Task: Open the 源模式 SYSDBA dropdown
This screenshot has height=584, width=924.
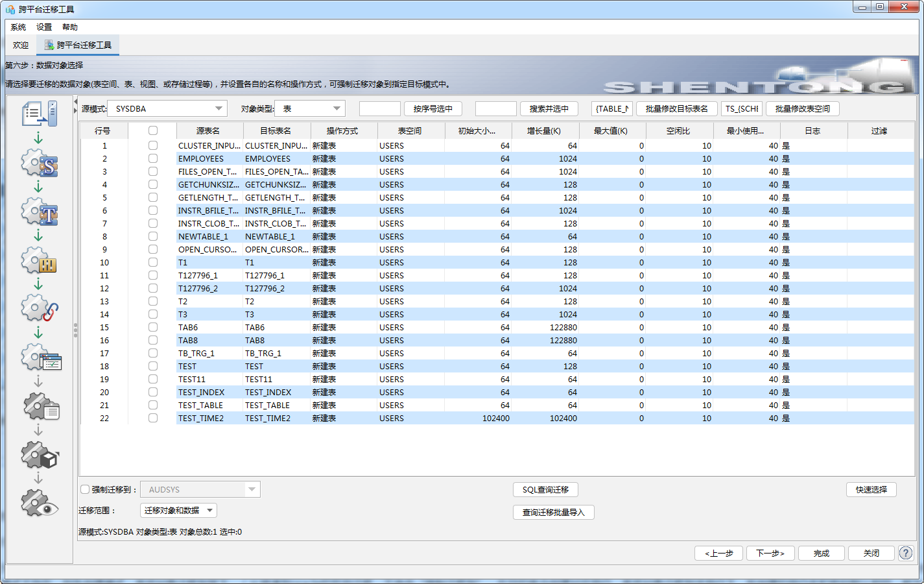Action: (x=168, y=108)
